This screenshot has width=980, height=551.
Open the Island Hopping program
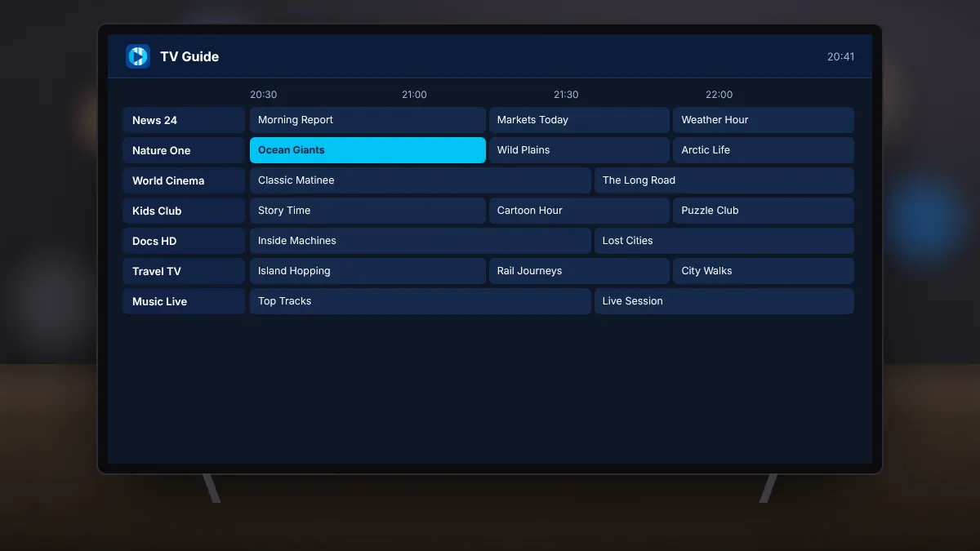pyautogui.click(x=367, y=271)
